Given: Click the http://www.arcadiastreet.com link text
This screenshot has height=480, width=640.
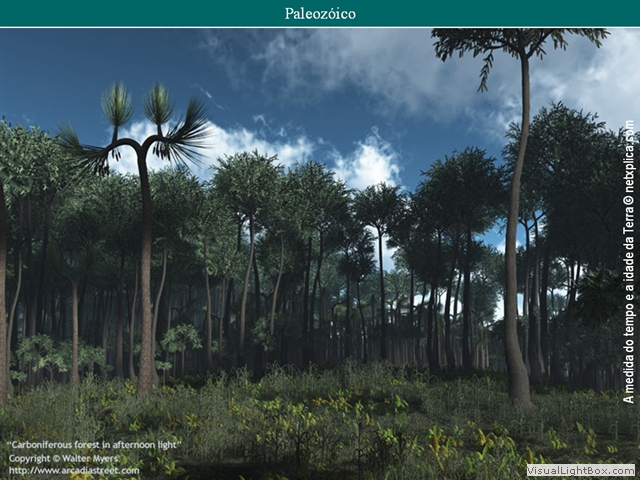Looking at the screenshot, I should tap(74, 471).
